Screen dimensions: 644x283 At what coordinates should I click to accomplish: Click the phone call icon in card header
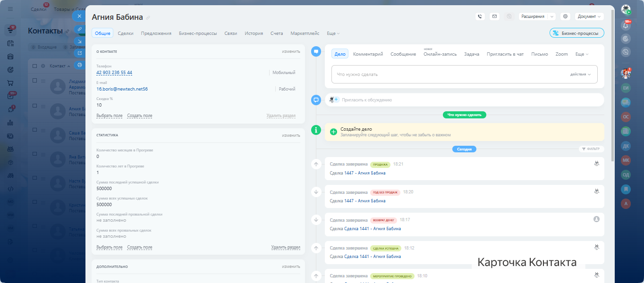click(x=480, y=17)
